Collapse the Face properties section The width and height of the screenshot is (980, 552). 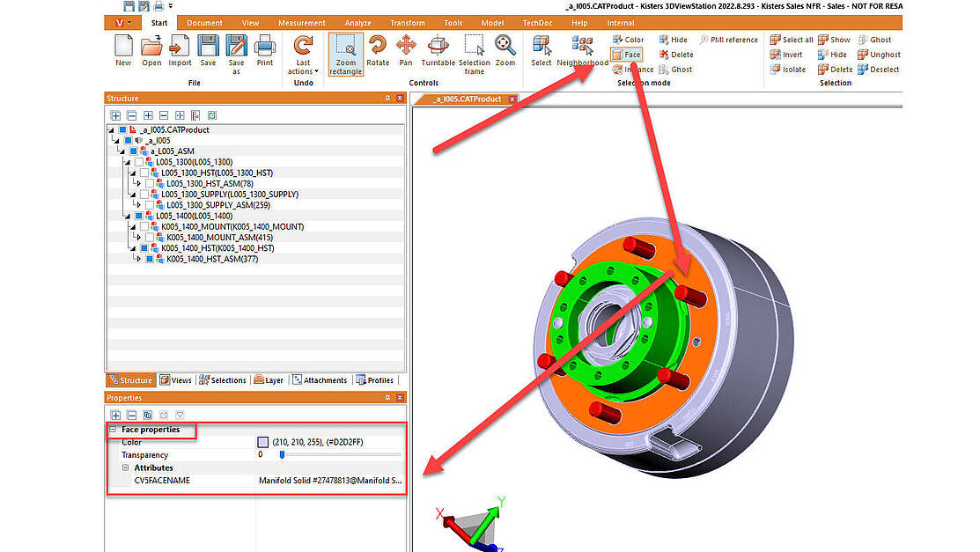(113, 430)
